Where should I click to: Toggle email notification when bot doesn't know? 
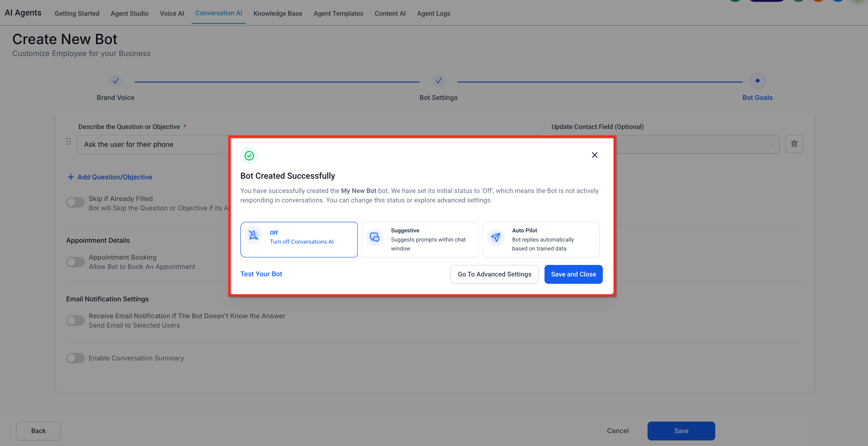click(76, 321)
